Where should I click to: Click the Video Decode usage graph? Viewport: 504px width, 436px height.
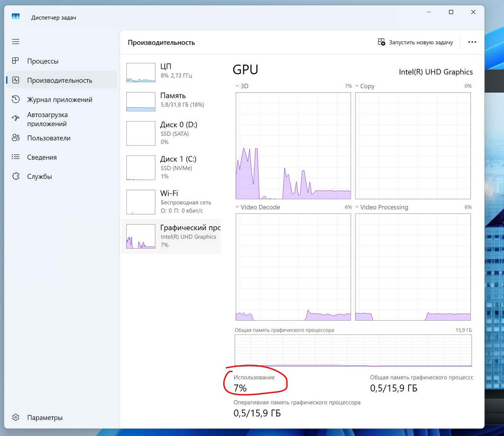(293, 267)
